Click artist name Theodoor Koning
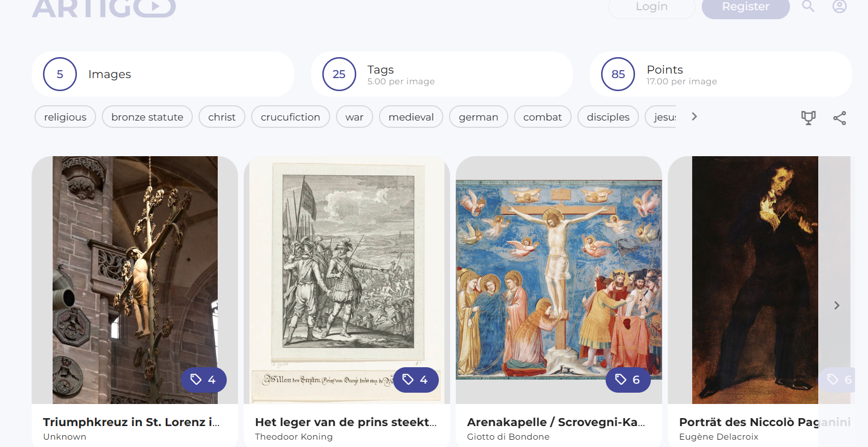The image size is (868, 447). [293, 437]
